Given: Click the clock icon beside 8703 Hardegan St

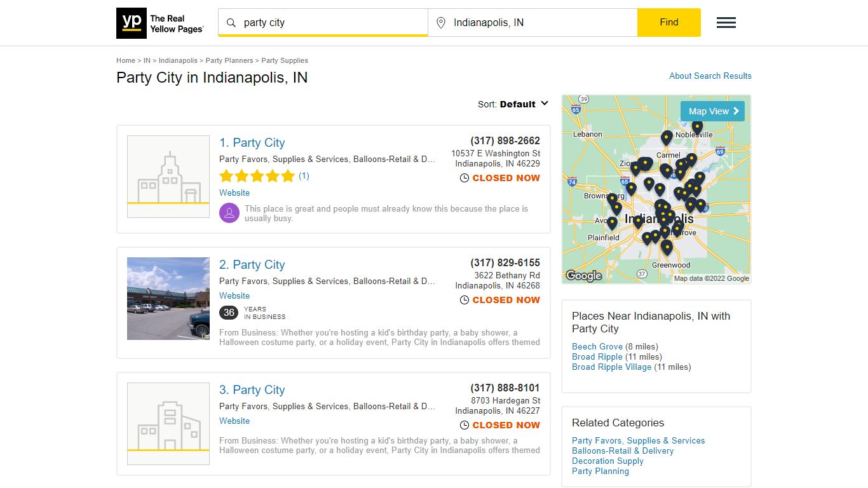Looking at the screenshot, I should coord(465,426).
